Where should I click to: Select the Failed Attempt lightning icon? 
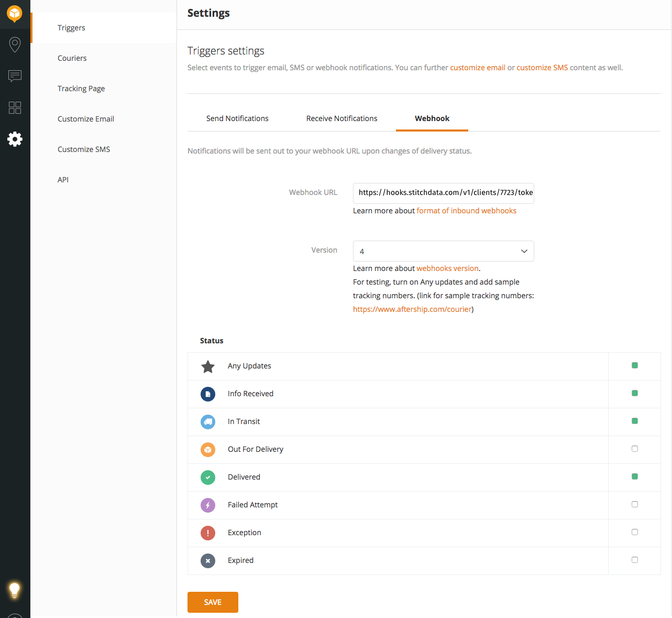pos(208,505)
